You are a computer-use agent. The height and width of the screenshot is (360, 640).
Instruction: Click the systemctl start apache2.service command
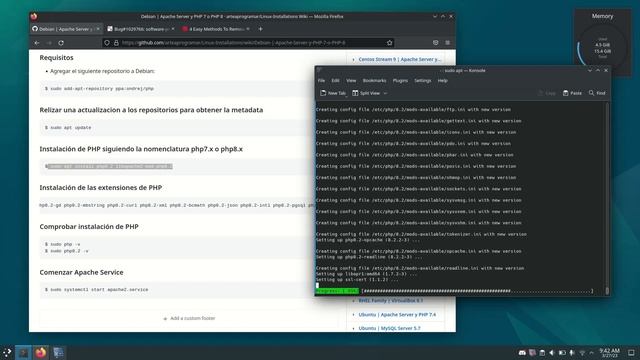[x=97, y=290]
